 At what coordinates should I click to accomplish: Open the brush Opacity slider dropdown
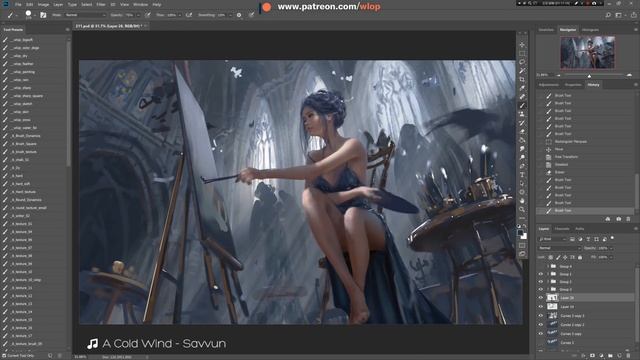coord(138,15)
